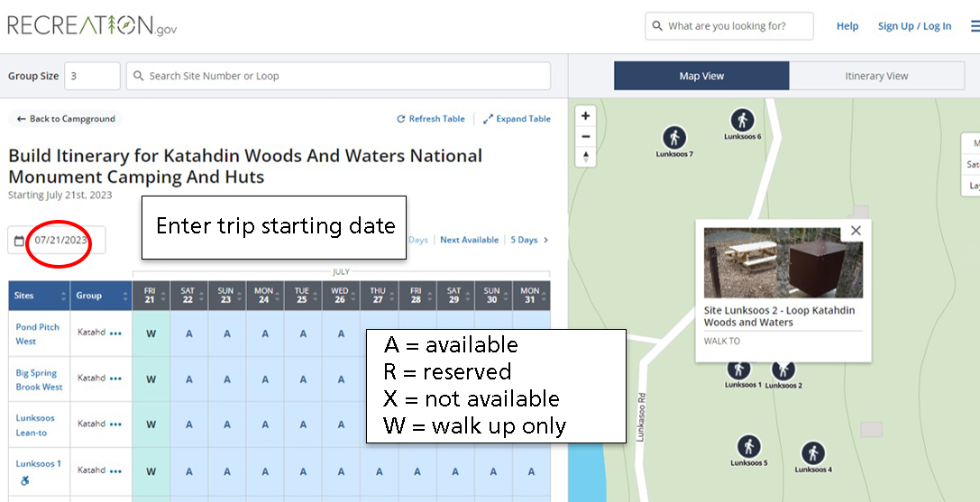Open the Lunksoos 1 site link
Screen dimensions: 980x502
38,464
